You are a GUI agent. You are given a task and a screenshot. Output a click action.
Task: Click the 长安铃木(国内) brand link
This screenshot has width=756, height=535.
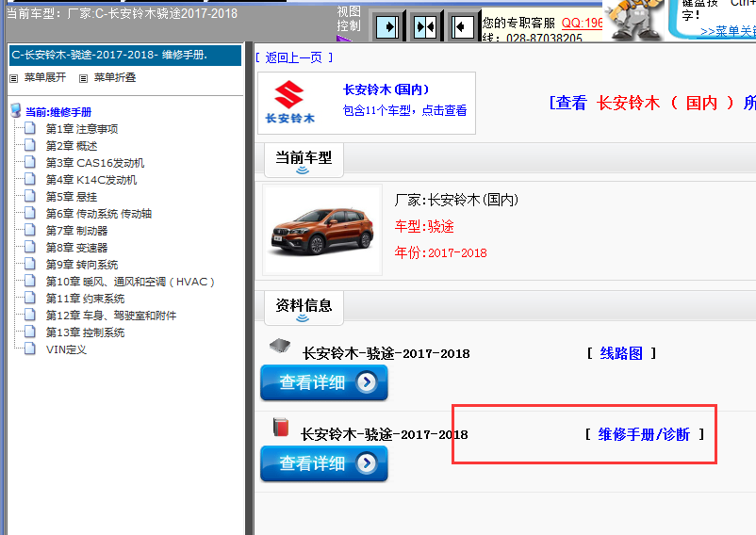click(386, 89)
